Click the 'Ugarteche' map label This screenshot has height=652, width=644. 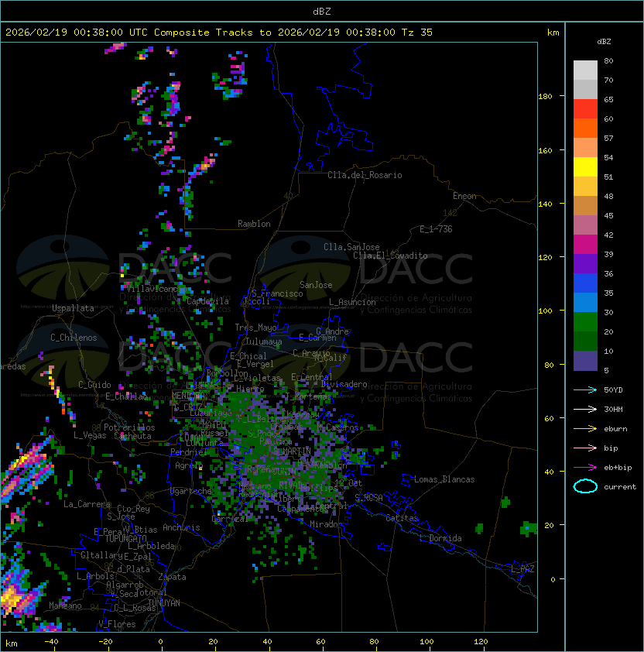[x=191, y=491]
